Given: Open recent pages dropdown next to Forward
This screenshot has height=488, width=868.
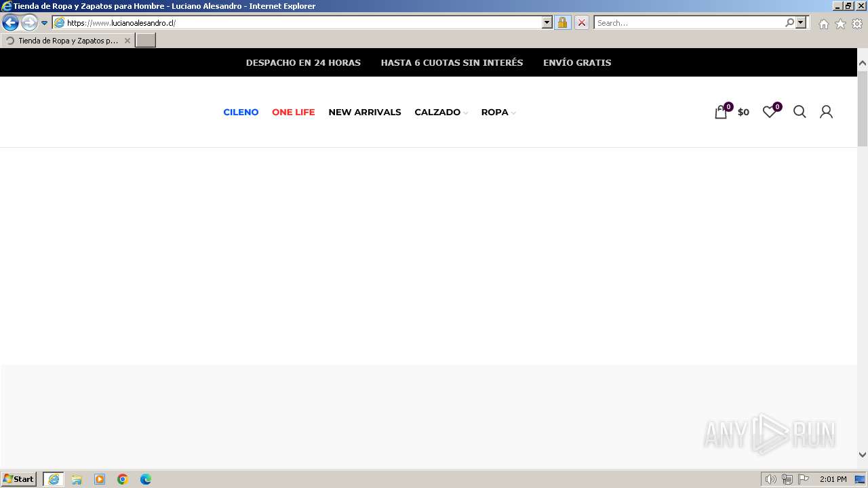Looking at the screenshot, I should coord(45,23).
